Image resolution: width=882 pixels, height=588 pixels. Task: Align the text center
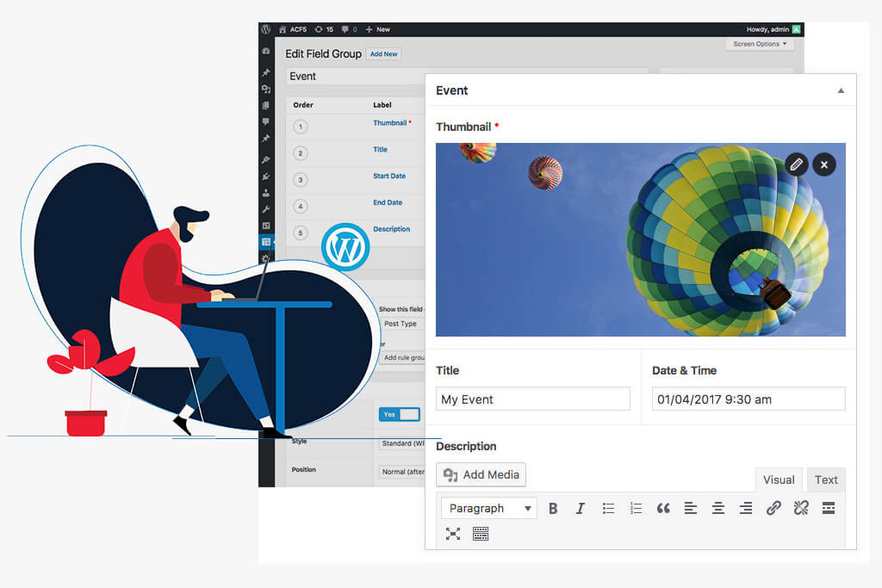(x=718, y=508)
